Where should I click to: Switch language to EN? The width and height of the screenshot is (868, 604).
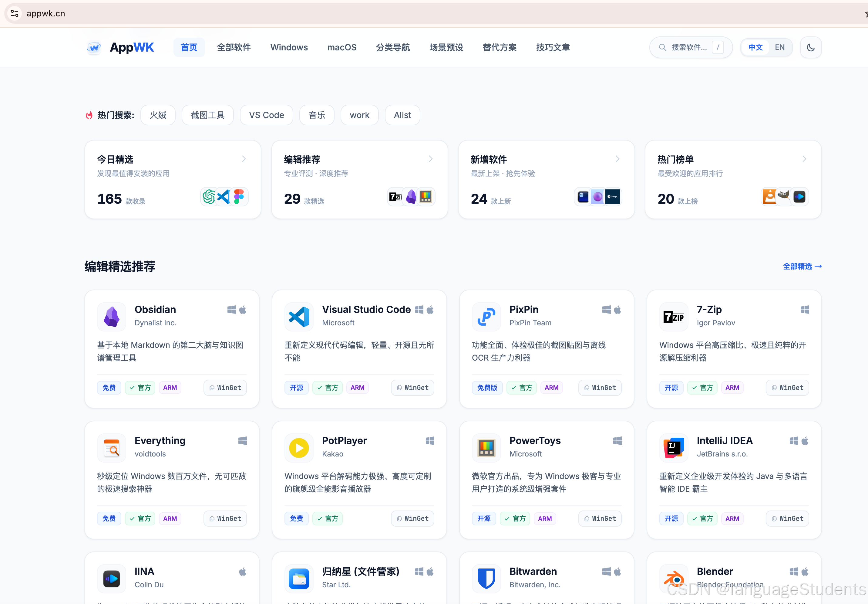point(779,47)
